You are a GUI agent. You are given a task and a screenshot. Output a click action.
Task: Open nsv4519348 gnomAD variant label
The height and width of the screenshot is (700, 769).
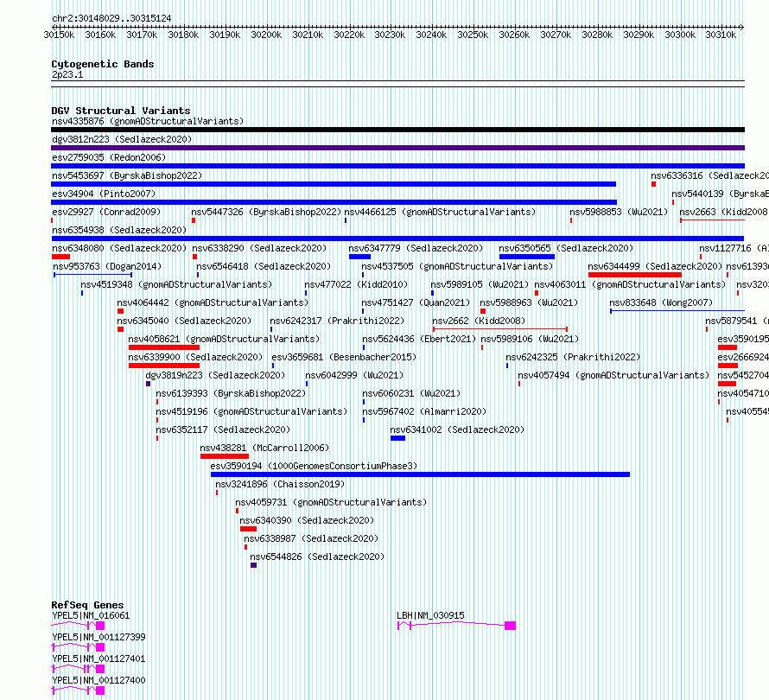(176, 284)
